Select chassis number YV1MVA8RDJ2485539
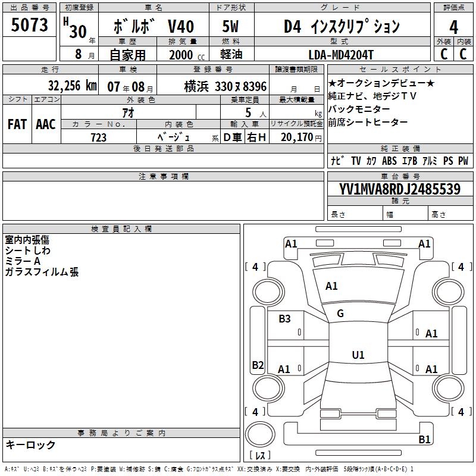 (400, 189)
